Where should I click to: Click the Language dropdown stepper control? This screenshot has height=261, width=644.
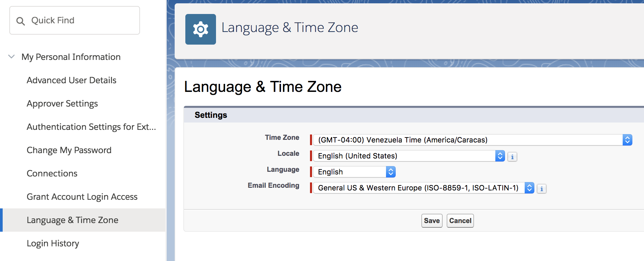click(x=391, y=171)
